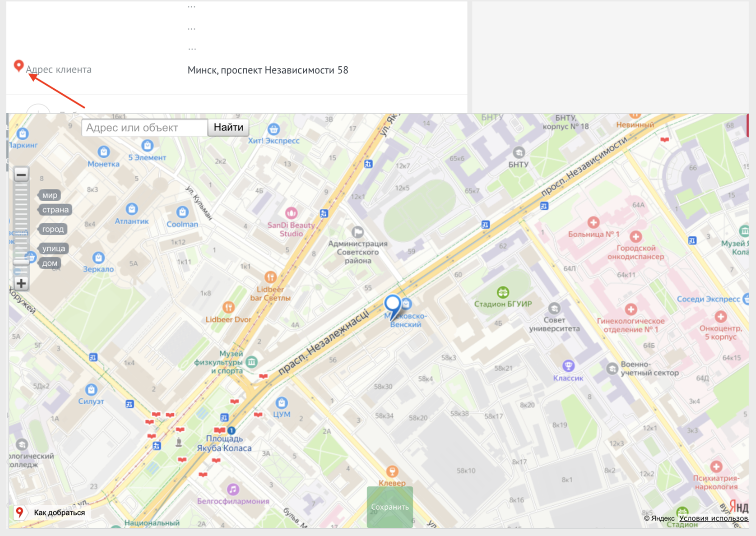756x536 pixels.
Task: Set map zoom to the улица level
Action: coord(53,248)
